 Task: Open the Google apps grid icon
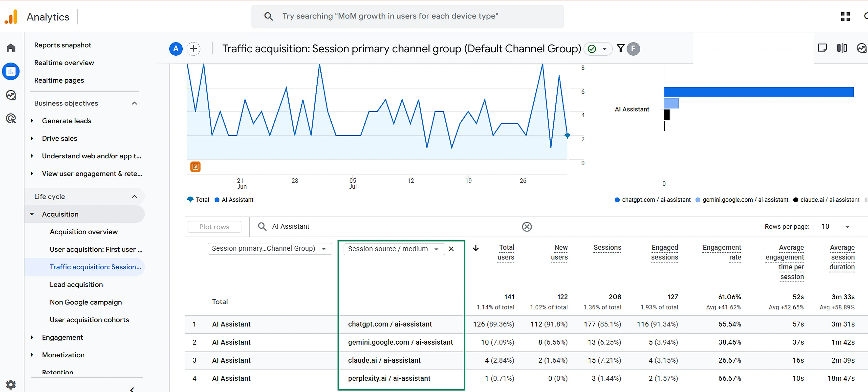coord(846,17)
